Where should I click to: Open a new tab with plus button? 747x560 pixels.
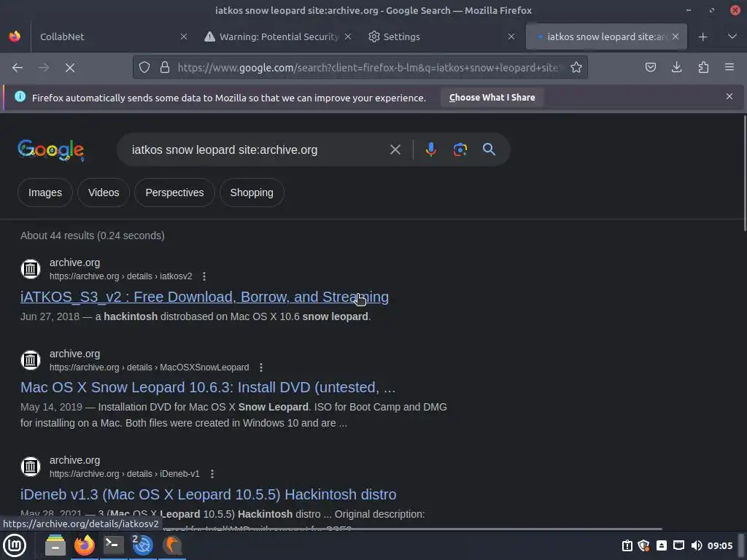point(703,36)
